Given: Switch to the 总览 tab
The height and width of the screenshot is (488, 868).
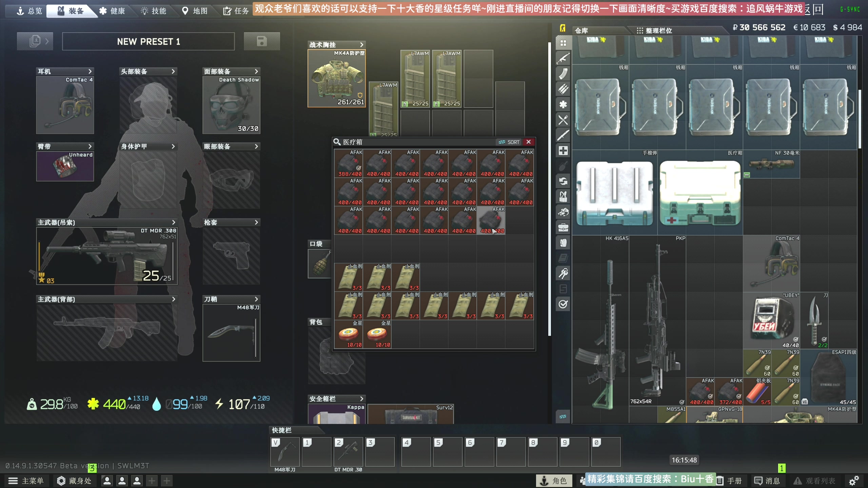Looking at the screenshot, I should tap(29, 11).
